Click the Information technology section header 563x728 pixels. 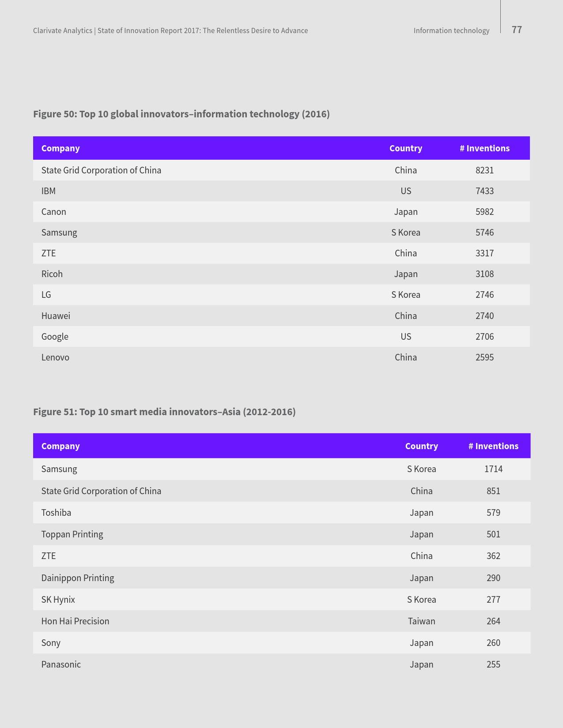(x=451, y=30)
